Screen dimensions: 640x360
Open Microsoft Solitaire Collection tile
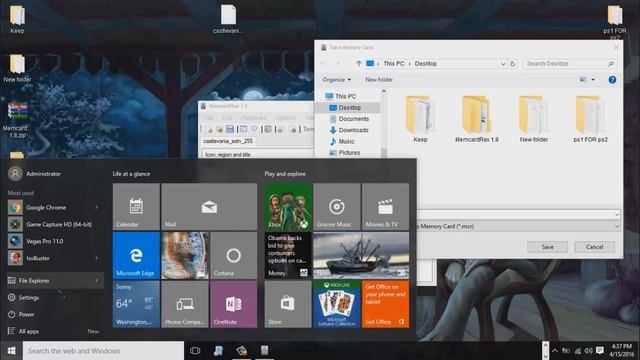pyautogui.click(x=337, y=304)
